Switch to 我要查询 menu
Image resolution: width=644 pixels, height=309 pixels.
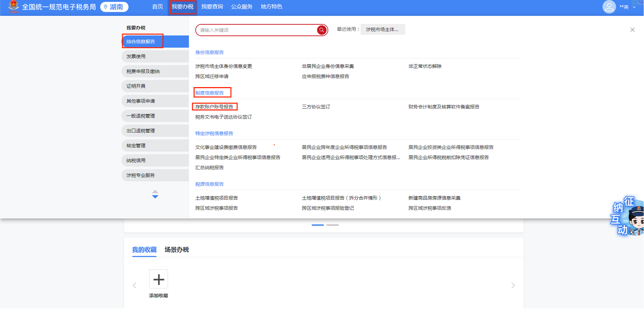212,7
